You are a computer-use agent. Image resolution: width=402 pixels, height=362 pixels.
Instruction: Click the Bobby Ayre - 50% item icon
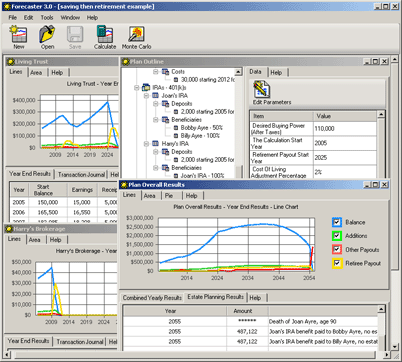point(176,128)
